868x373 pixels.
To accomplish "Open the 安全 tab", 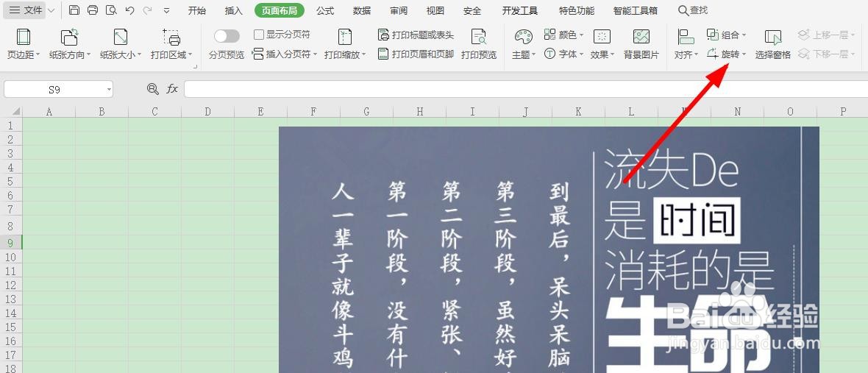I will (472, 10).
